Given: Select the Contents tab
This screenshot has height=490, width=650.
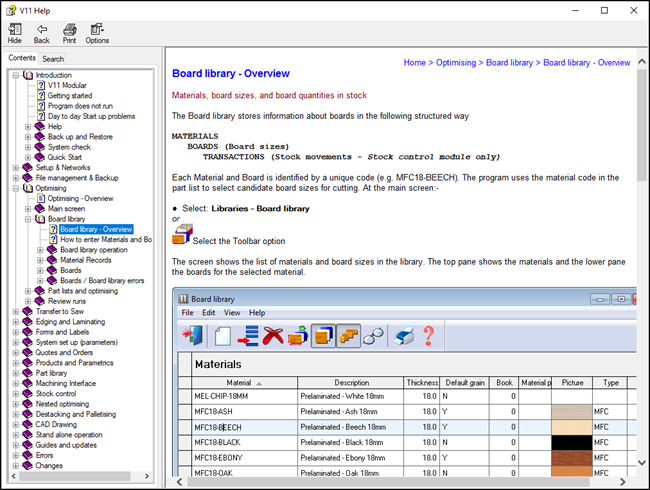Looking at the screenshot, I should (22, 58).
